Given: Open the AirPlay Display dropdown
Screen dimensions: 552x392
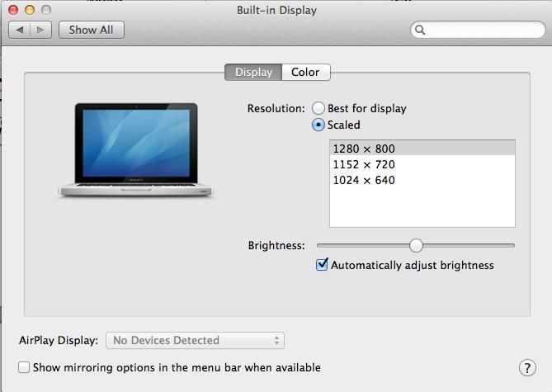Looking at the screenshot, I should [x=195, y=340].
